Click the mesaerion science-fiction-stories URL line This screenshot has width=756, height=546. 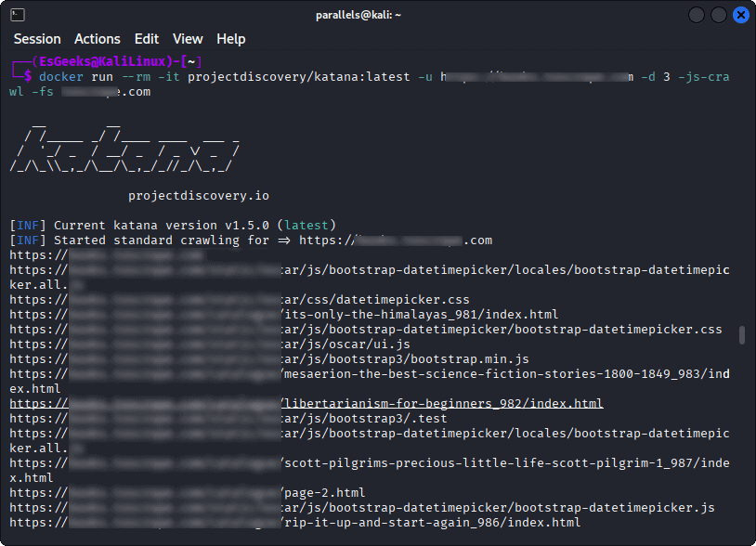tap(370, 382)
